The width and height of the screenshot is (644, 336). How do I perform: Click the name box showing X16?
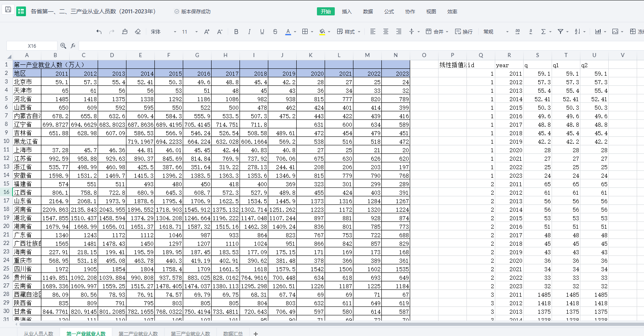(32, 46)
